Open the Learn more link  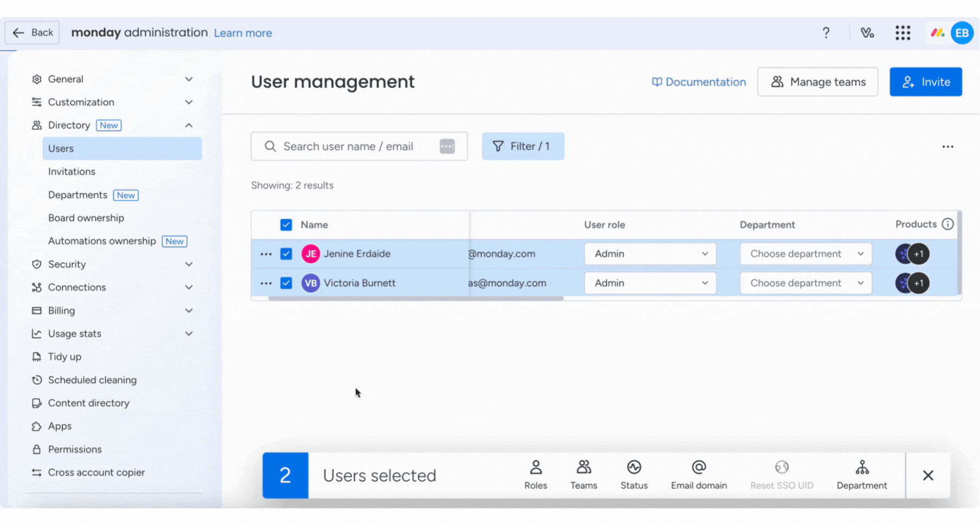243,33
